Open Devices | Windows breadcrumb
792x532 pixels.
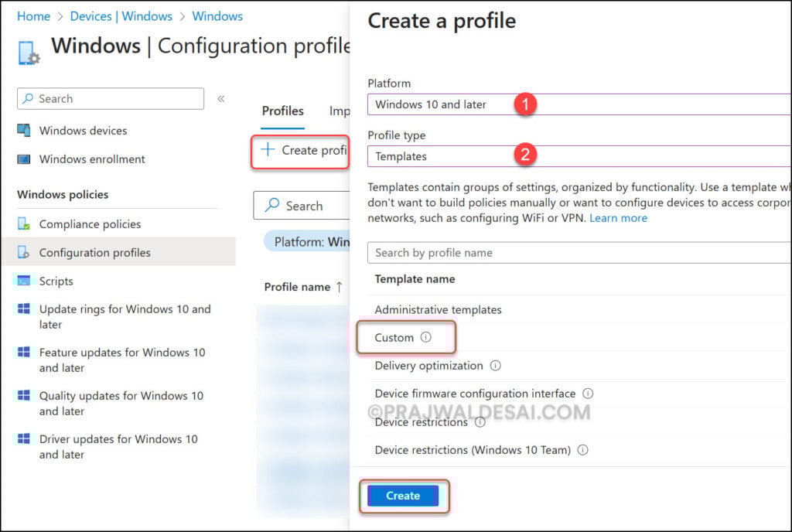click(121, 16)
